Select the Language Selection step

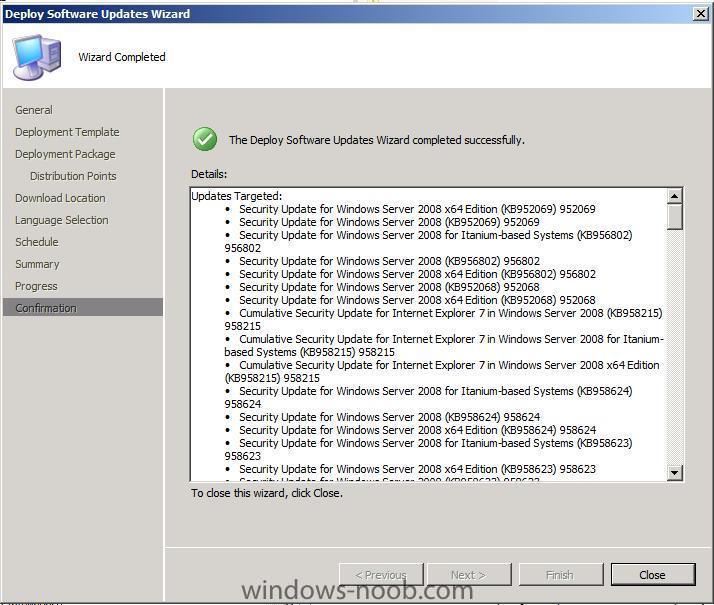62,220
